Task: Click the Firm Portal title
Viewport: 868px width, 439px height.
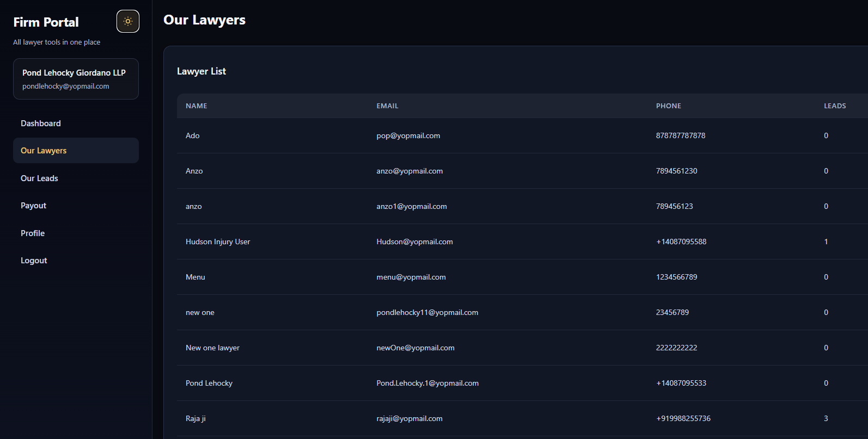Action: click(46, 22)
